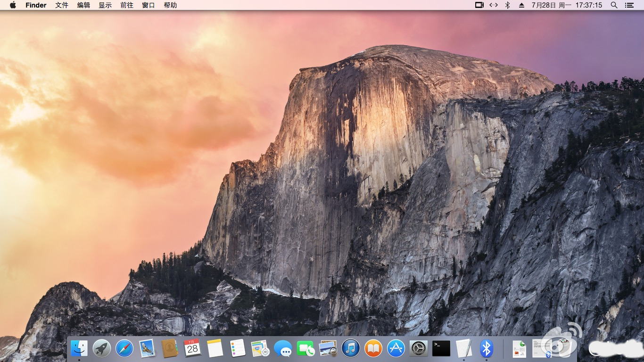The width and height of the screenshot is (644, 362).
Task: Open TextEdit paper and pen icon
Action: point(464,349)
